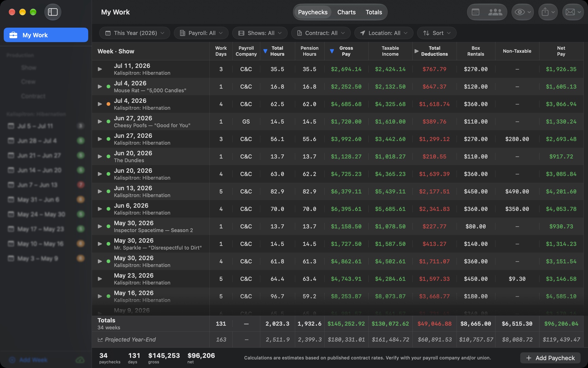This screenshot has height=368, width=588.
Task: Select May 24 – May 30 week in sidebar
Action: (46, 214)
